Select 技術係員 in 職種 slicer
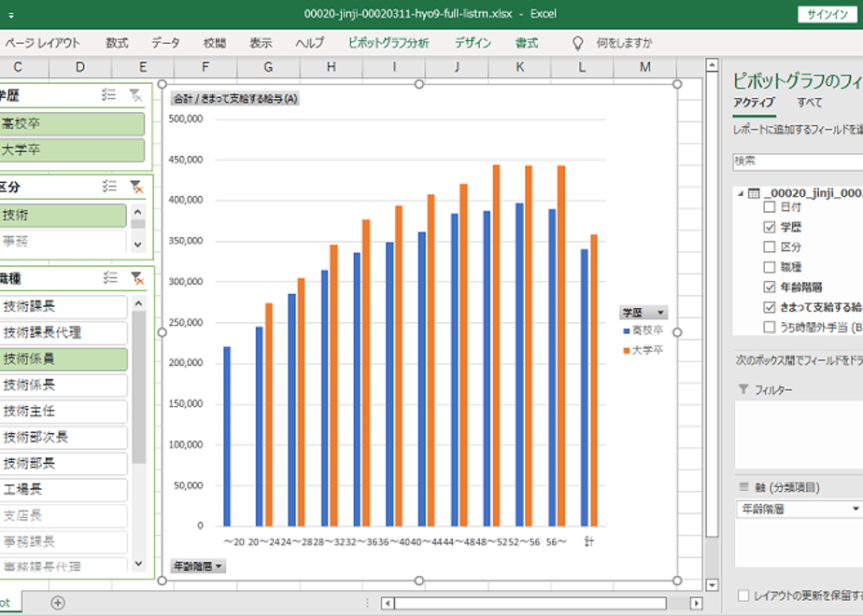The image size is (863, 616). point(64,359)
